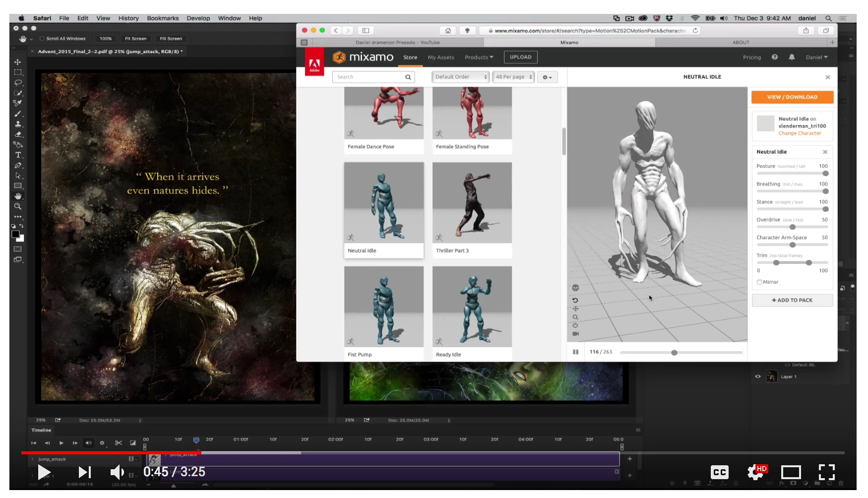
Task: Select the Eraser tool
Action: click(18, 134)
